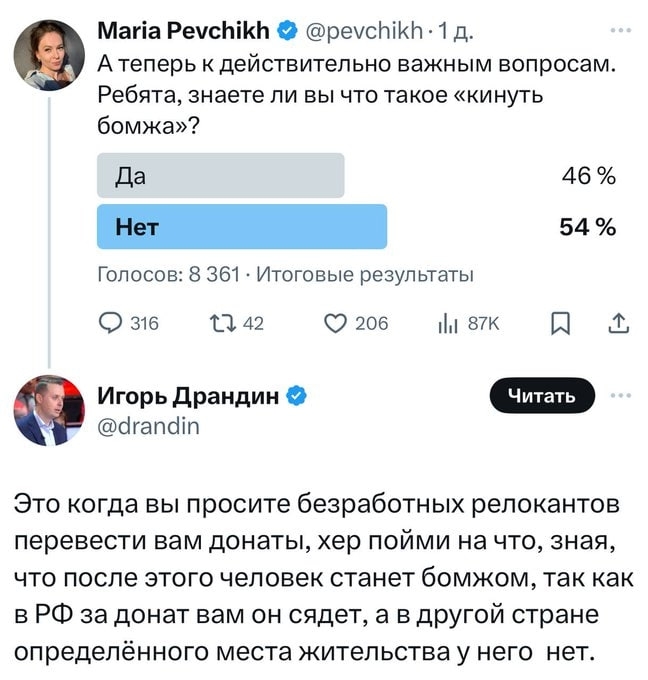Screen dimensions: 648x680
Task: Click Maria Pevchikh's verified badge
Action: pos(286,32)
